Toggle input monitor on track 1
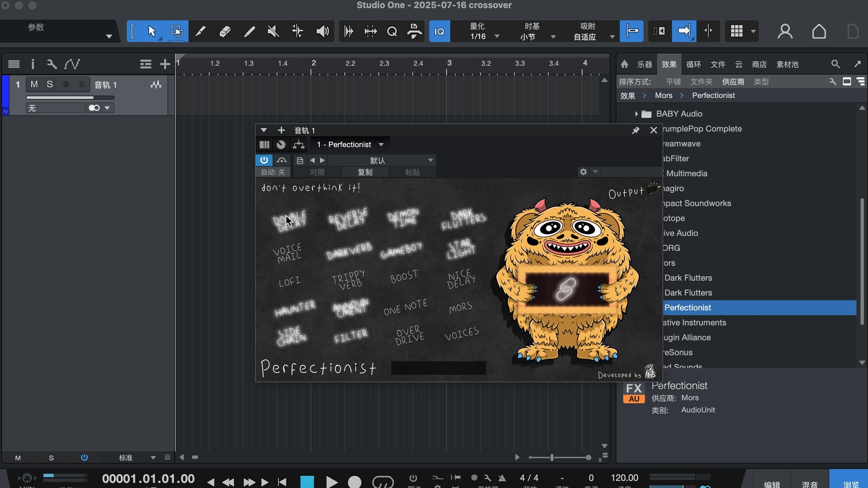Image resolution: width=868 pixels, height=488 pixels. click(82, 84)
